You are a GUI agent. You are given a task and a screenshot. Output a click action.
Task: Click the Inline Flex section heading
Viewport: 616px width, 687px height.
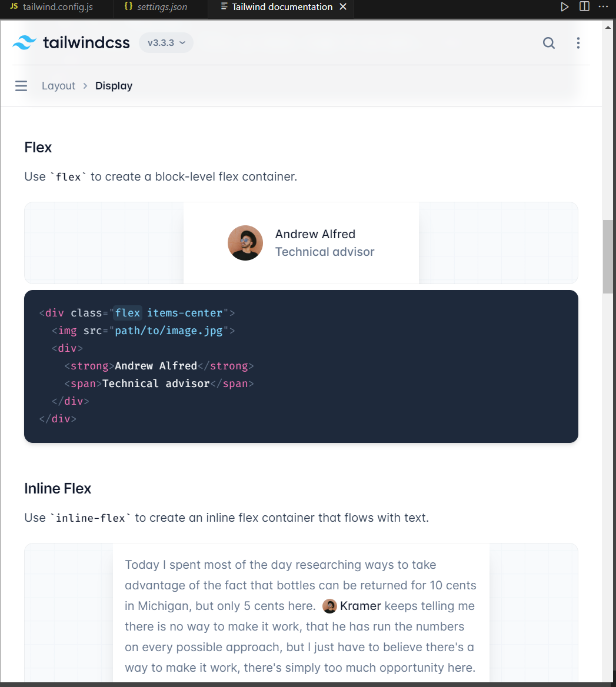click(x=58, y=488)
